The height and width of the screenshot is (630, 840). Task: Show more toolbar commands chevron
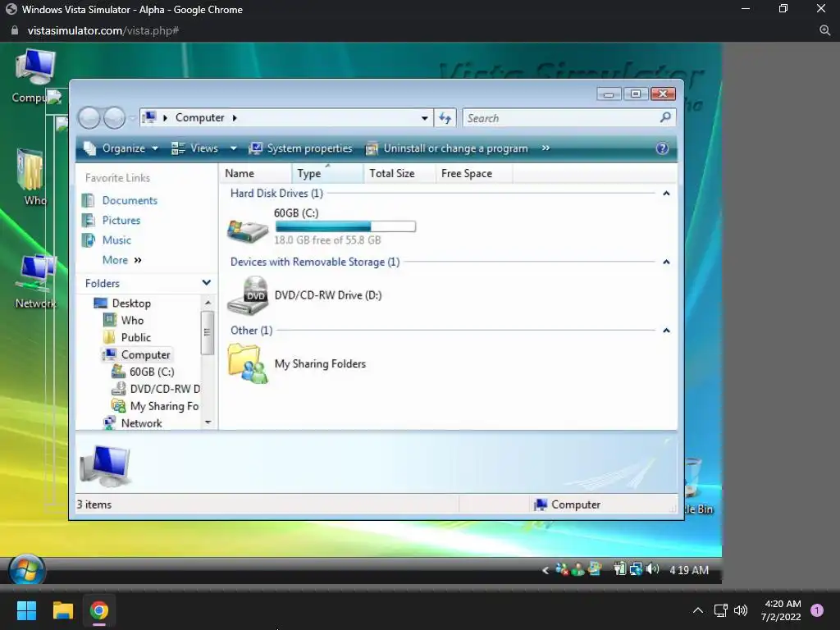546,148
